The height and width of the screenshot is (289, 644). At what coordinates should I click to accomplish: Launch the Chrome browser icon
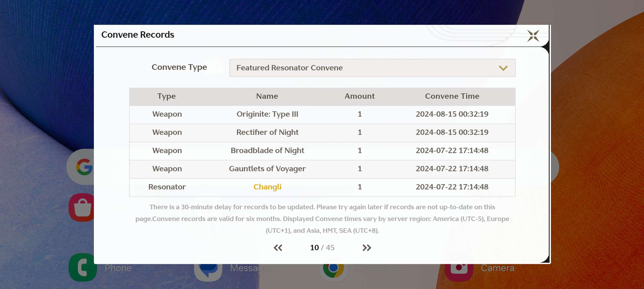(x=333, y=271)
